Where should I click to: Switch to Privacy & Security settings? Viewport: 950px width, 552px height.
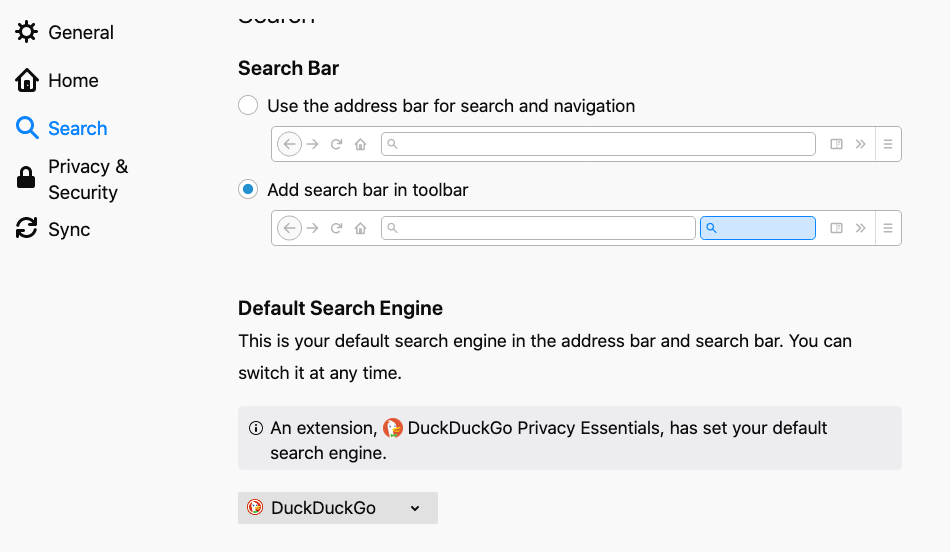tap(88, 179)
